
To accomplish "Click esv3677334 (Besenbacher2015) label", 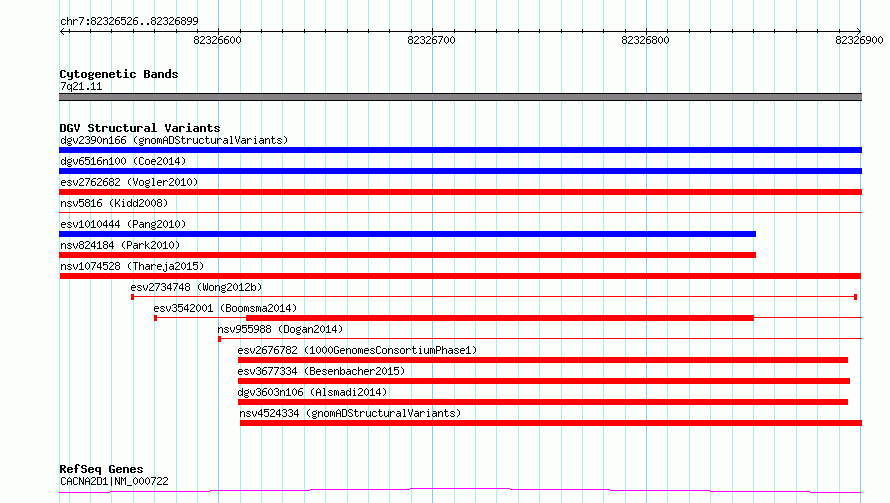I will click(321, 371).
